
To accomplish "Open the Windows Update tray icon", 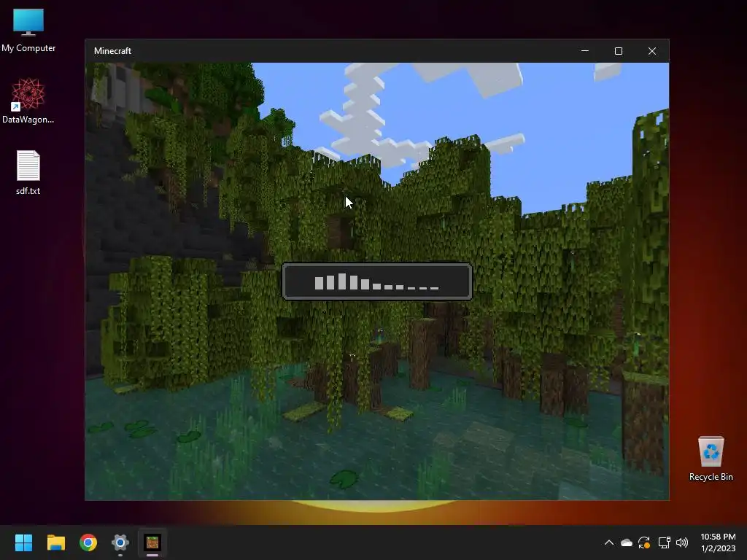I will pos(644,542).
